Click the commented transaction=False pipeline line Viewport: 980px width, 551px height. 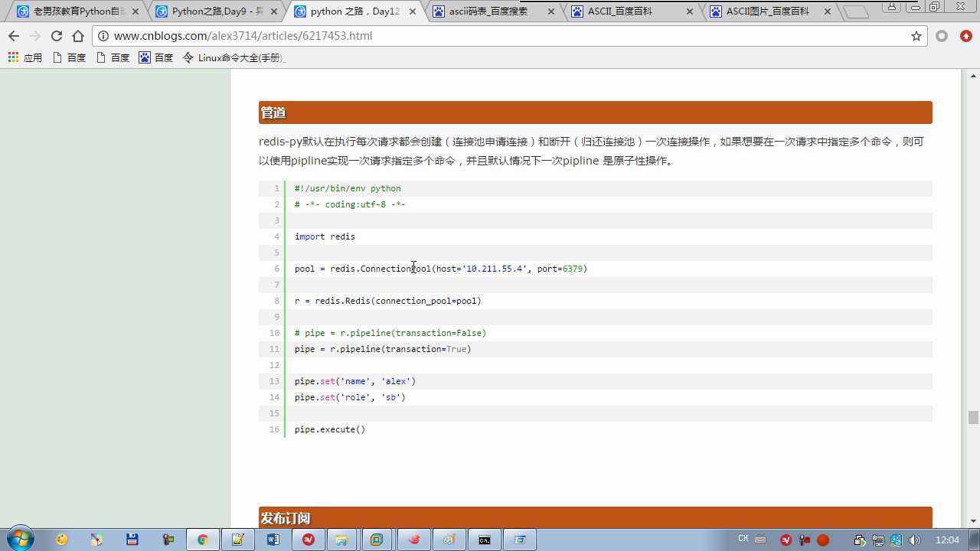pos(390,333)
